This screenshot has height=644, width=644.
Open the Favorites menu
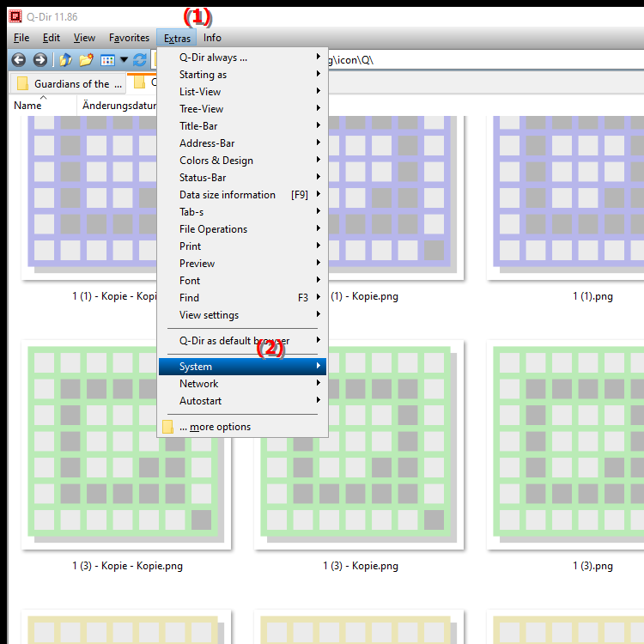(129, 38)
